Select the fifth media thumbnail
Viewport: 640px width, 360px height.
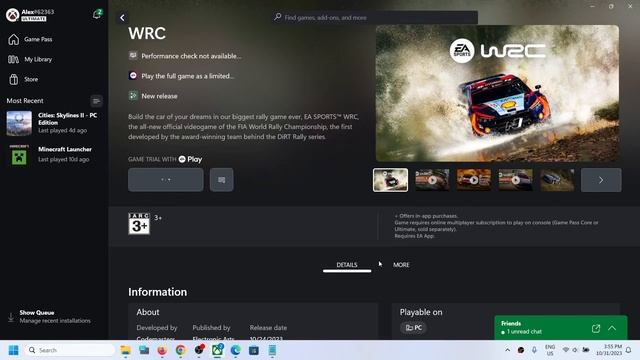[x=557, y=180]
